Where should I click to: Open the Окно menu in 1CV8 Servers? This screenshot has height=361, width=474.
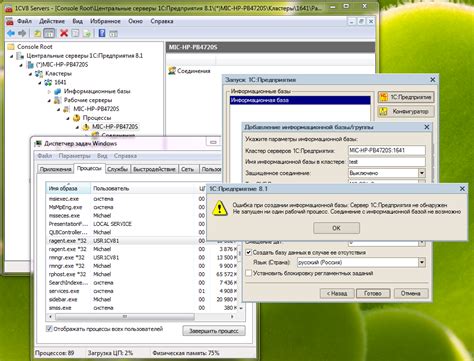point(135,21)
